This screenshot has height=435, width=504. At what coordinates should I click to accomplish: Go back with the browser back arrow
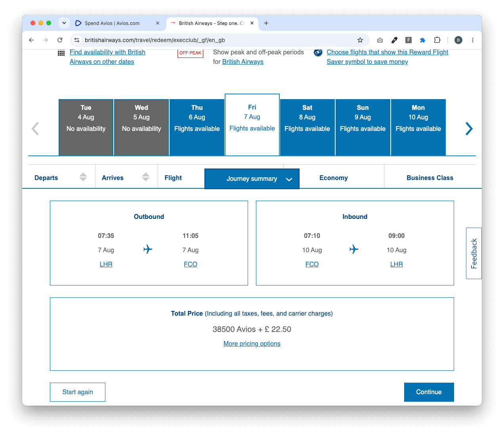31,40
